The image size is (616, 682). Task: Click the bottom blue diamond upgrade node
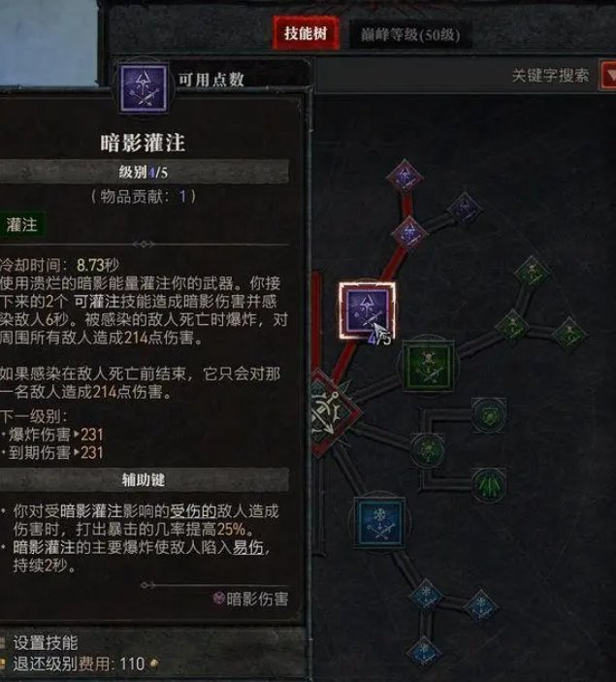coord(423,653)
